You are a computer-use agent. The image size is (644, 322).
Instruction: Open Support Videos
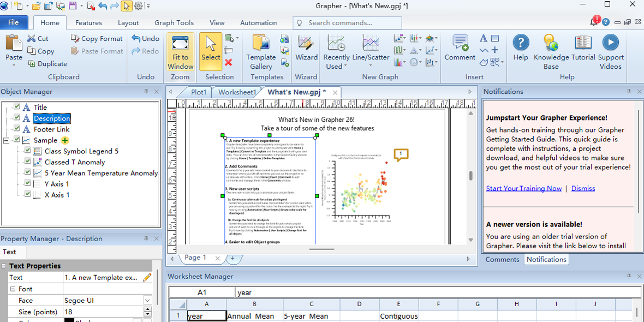coord(611,52)
